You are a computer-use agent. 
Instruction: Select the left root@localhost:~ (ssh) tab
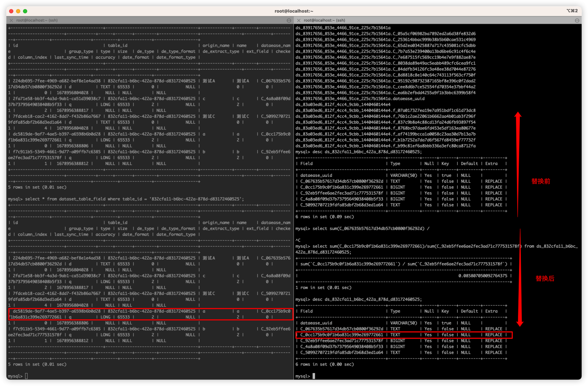click(38, 20)
